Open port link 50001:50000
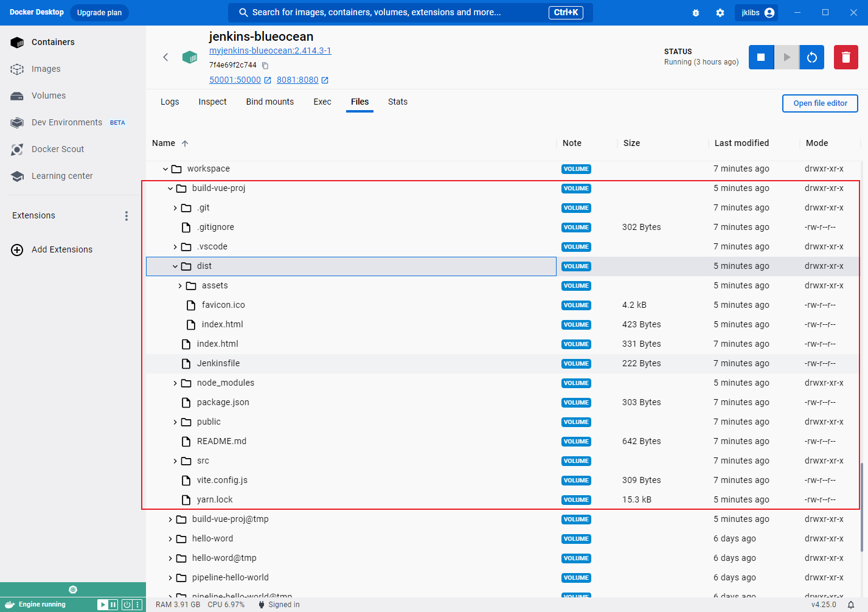The image size is (868, 612). (x=240, y=80)
